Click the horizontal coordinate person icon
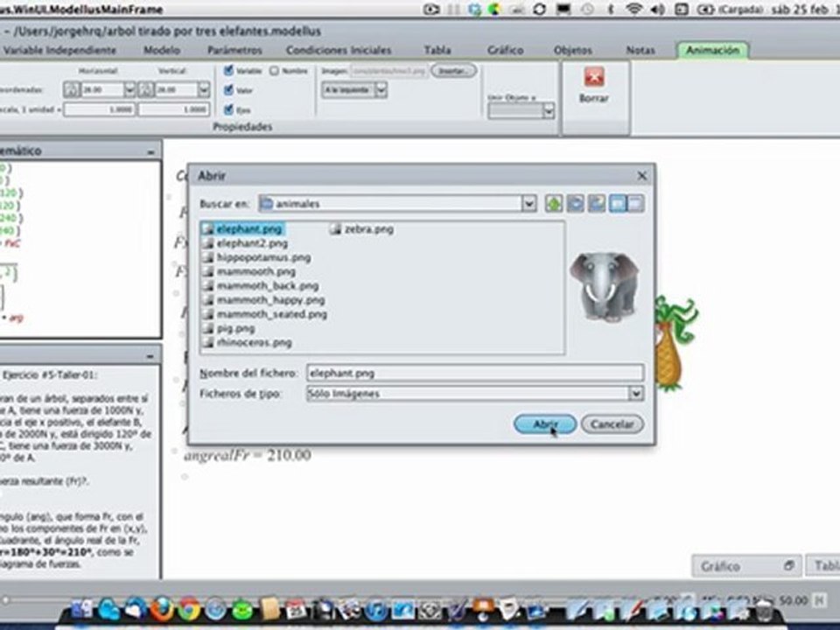The height and width of the screenshot is (630, 840). point(72,89)
